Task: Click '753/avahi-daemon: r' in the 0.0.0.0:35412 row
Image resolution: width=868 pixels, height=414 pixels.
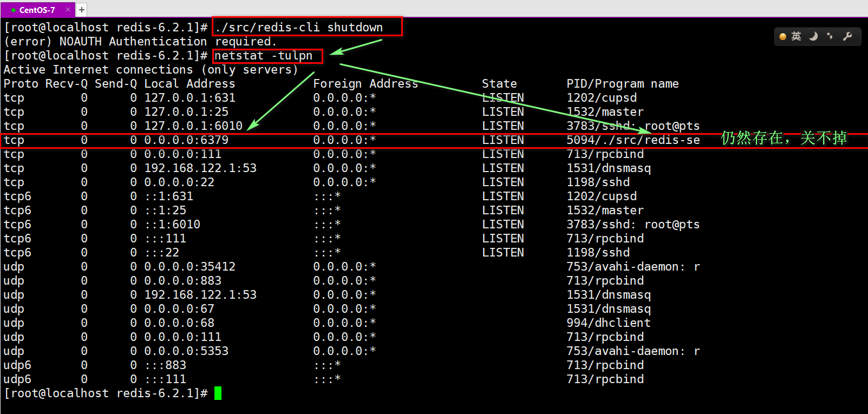Action: (x=633, y=266)
